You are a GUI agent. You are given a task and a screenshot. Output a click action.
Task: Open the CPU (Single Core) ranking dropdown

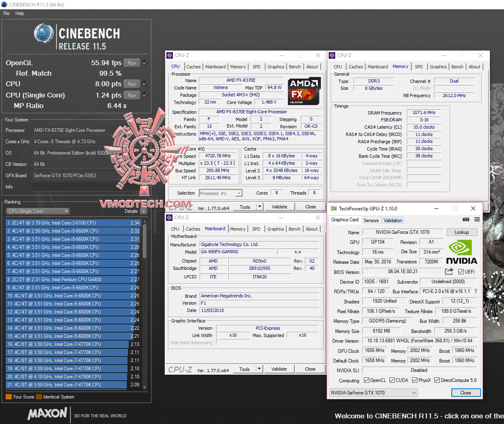point(38,211)
